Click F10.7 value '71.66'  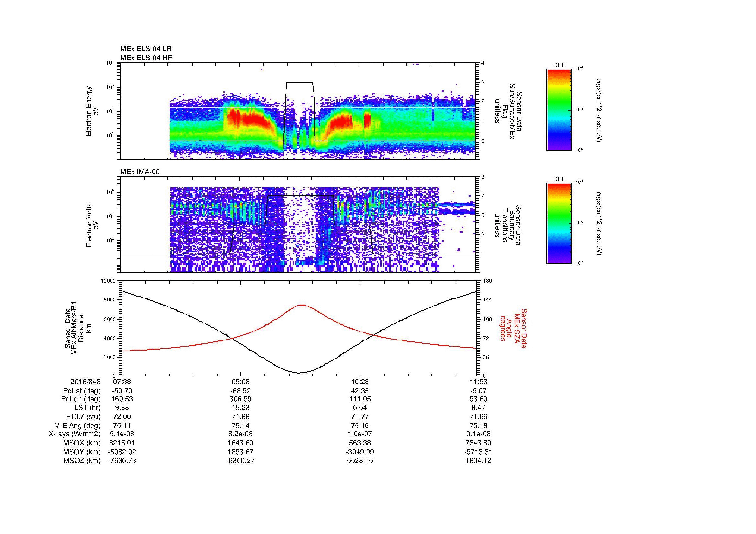coord(478,416)
